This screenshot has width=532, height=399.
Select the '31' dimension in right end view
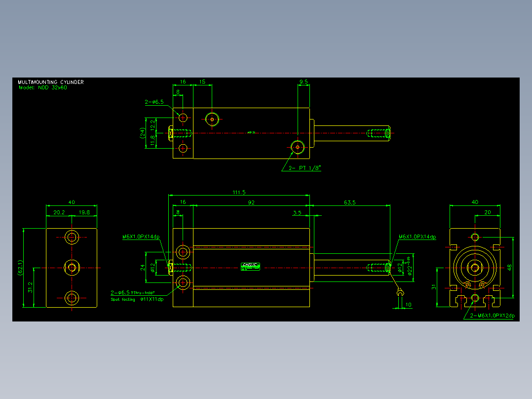pos(434,287)
